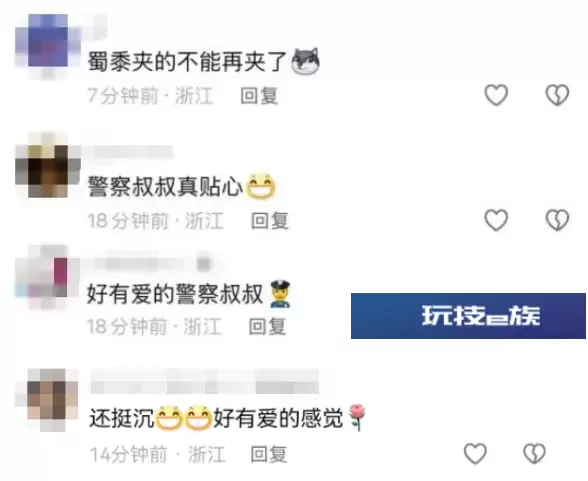Click the husky dog emoji
Viewport: 588px width, 481px height.
click(x=306, y=61)
